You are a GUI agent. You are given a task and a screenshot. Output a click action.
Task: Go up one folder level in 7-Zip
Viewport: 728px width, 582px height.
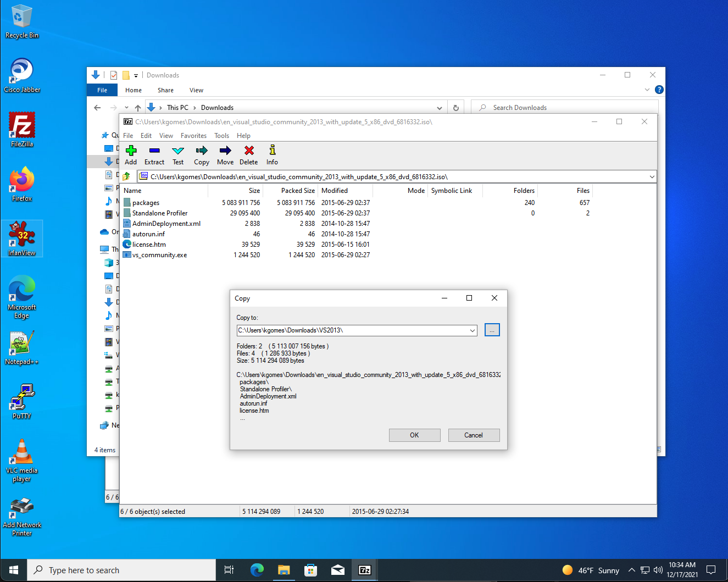point(127,176)
